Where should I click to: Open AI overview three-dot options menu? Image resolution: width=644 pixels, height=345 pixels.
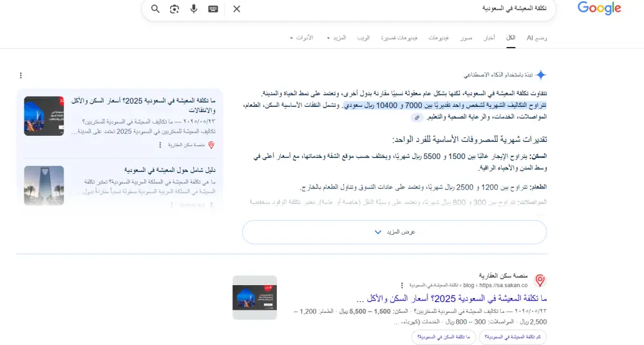21,75
